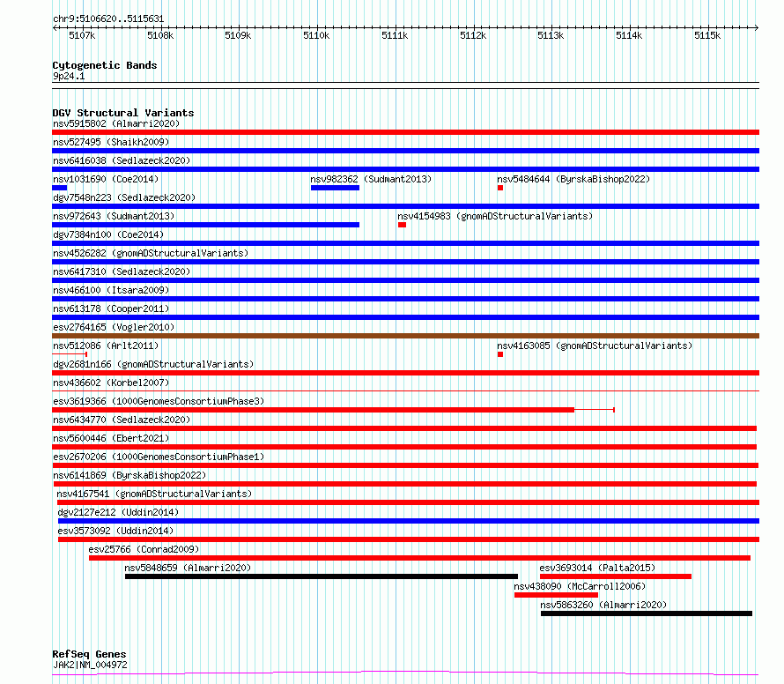Select esv2670206 (1000GenomesConsortiumPhase1) label
The width and height of the screenshot is (784, 684).
(159, 457)
